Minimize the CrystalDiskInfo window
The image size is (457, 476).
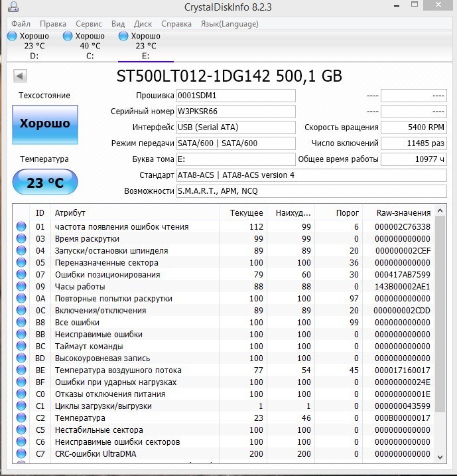[397, 6]
